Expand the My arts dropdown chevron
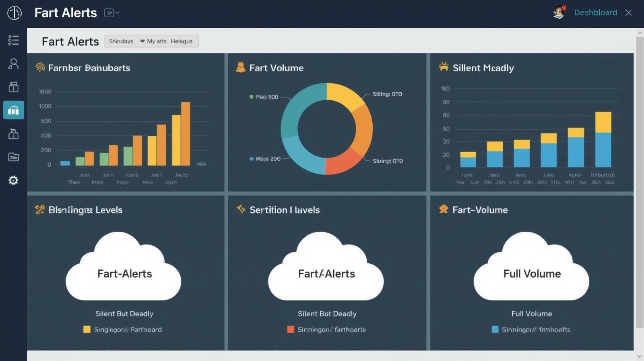The width and height of the screenshot is (644, 361). click(x=142, y=41)
